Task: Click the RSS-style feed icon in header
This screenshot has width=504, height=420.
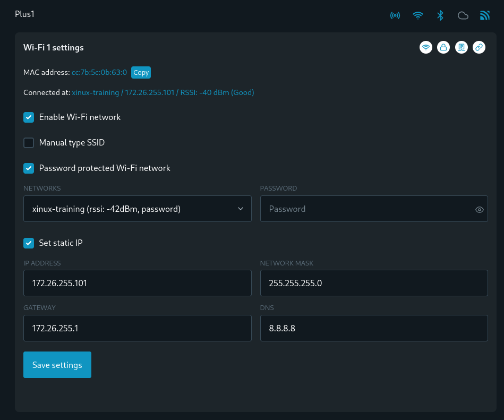Action: coord(484,15)
